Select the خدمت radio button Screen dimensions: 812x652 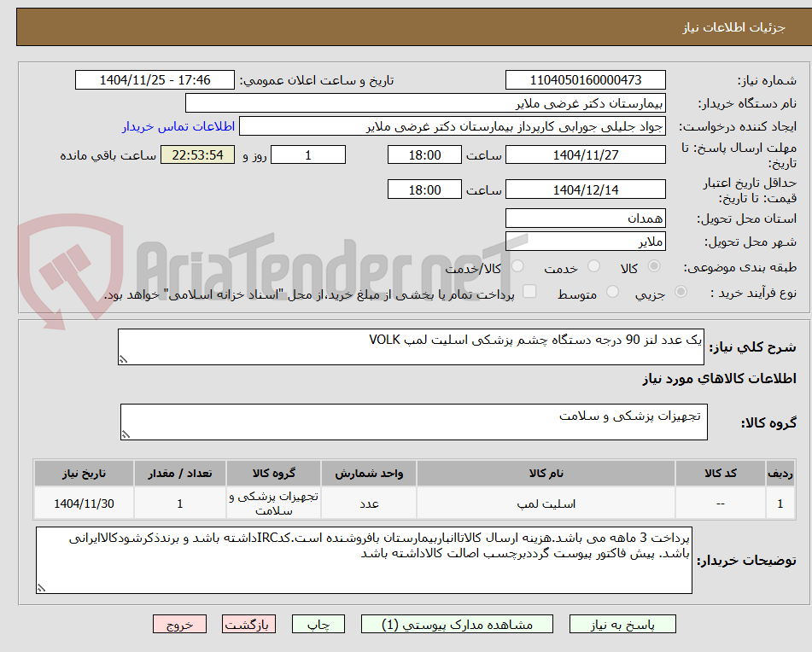click(594, 266)
